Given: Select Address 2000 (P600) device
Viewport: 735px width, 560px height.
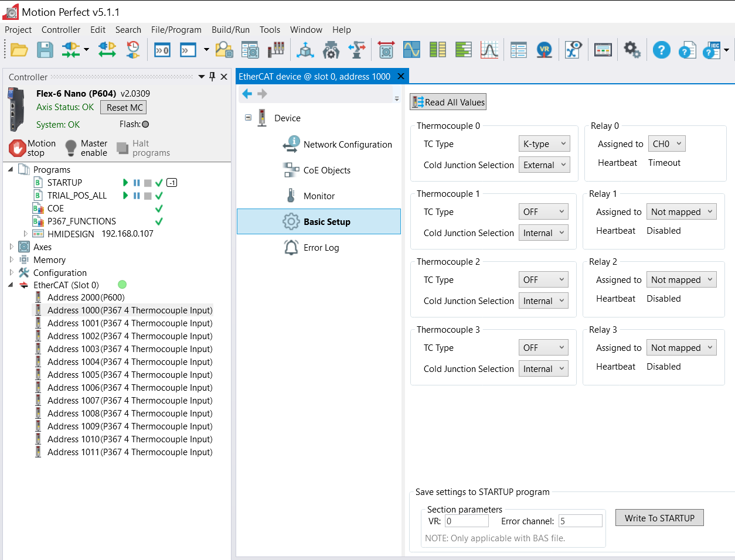Looking at the screenshot, I should tap(86, 298).
